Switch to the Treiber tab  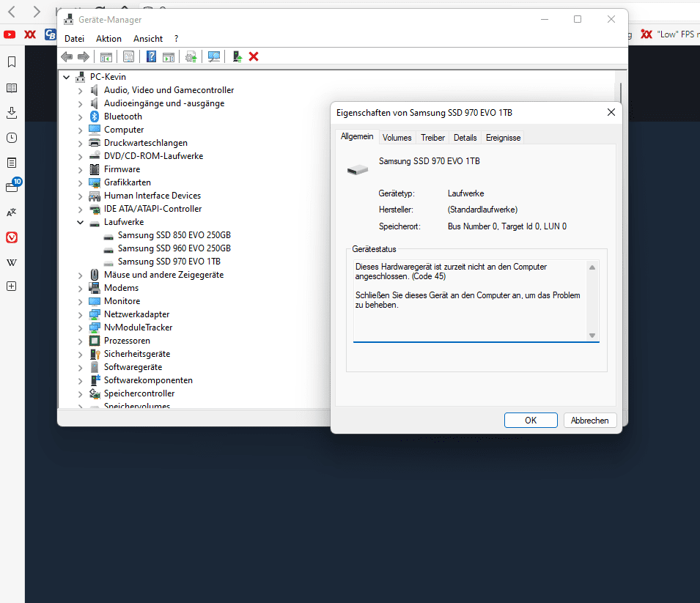click(x=432, y=138)
